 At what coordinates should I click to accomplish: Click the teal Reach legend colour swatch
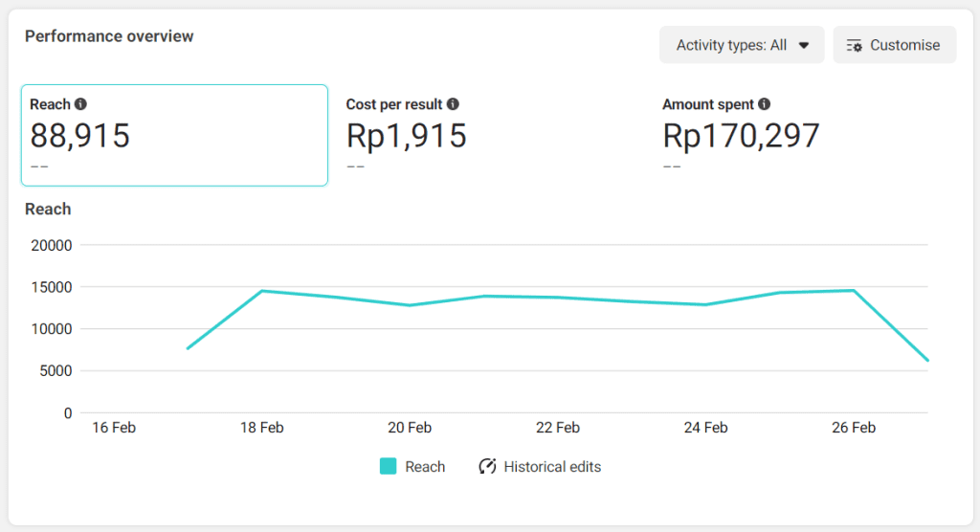388,467
